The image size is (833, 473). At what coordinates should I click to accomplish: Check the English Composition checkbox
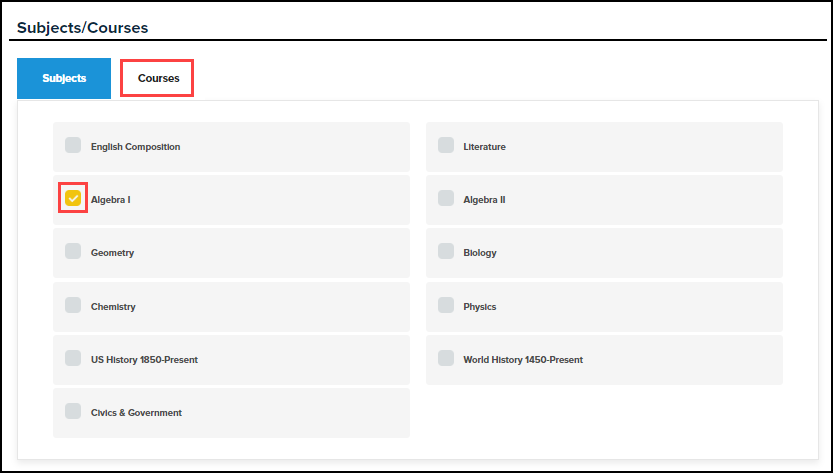point(73,145)
